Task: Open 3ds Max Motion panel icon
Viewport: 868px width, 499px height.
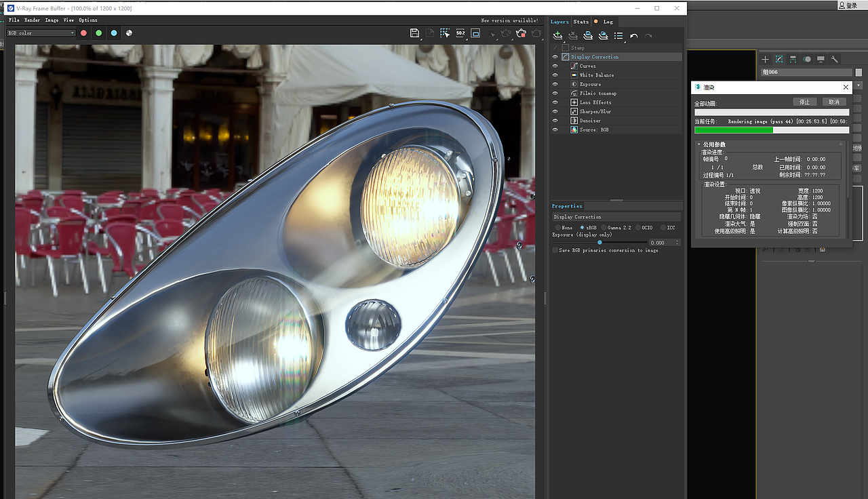Action: [x=807, y=60]
